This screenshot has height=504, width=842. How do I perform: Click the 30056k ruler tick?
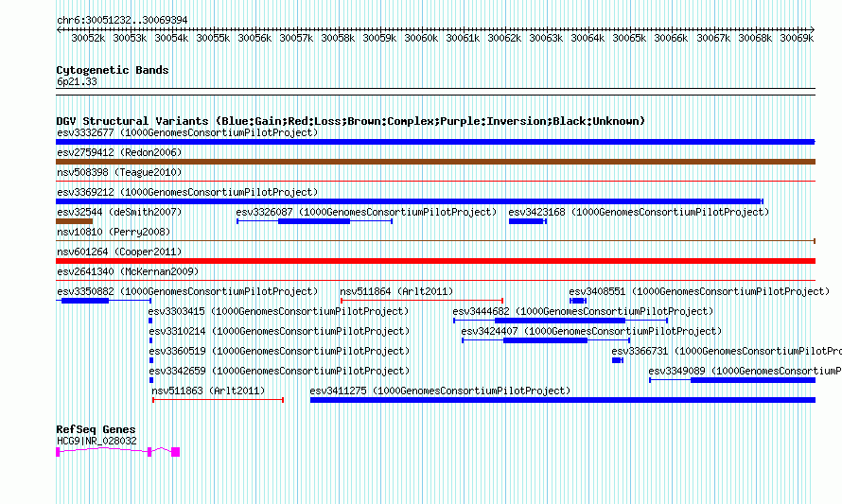point(254,38)
